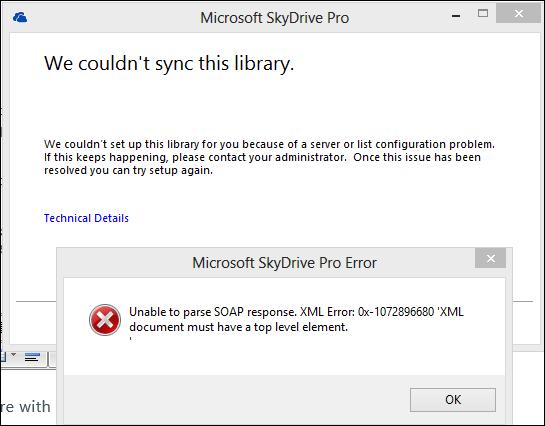Minimize the Microsoft SkyDrive Pro window
The width and height of the screenshot is (545, 426).
click(456, 16)
